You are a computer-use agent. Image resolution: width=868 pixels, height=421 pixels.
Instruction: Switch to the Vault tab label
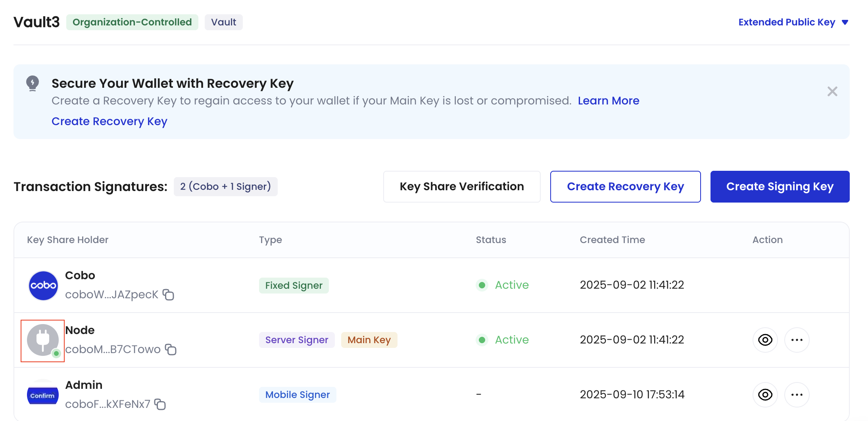223,22
